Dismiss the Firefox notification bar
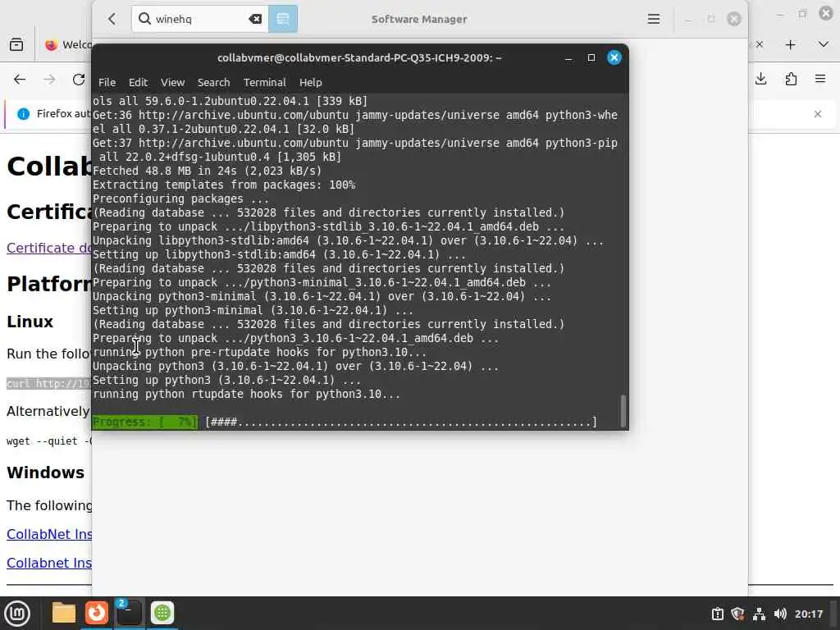This screenshot has height=630, width=840. 818,114
